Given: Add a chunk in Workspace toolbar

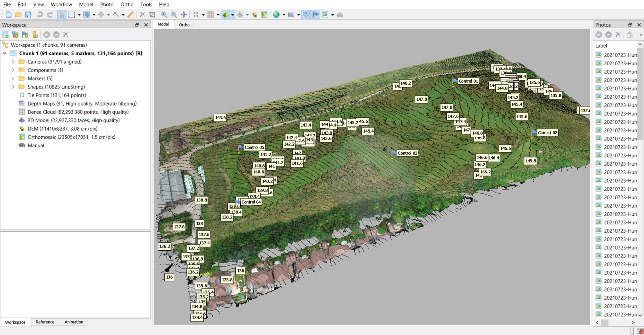Looking at the screenshot, I should [5, 34].
